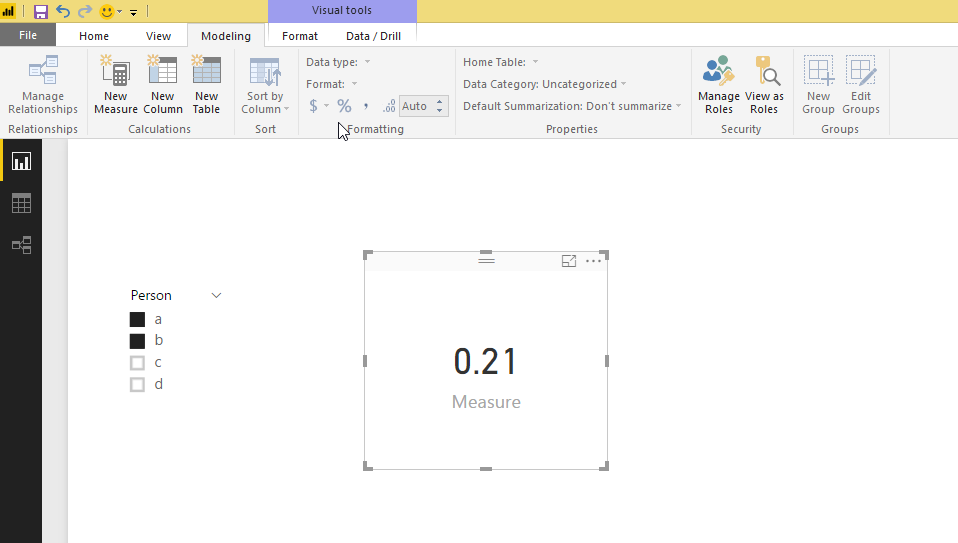Image resolution: width=958 pixels, height=543 pixels.
Task: Open Customize Quick Access Toolbar arrow
Action: (x=133, y=12)
